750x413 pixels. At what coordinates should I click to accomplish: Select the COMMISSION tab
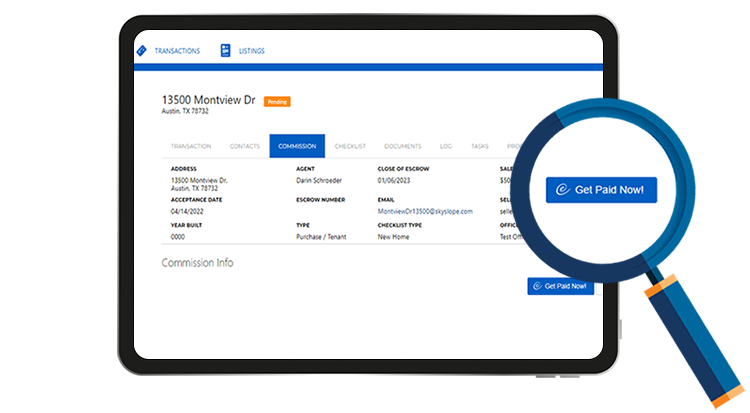click(297, 146)
